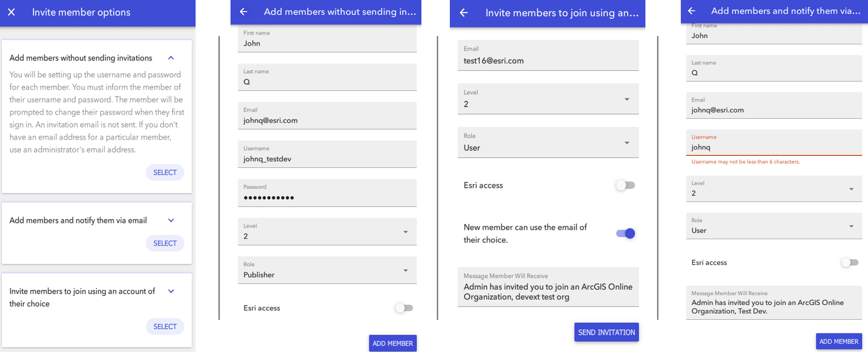Go back from Add members without sending invitations
Image resolution: width=868 pixels, height=352 pixels.
(244, 12)
